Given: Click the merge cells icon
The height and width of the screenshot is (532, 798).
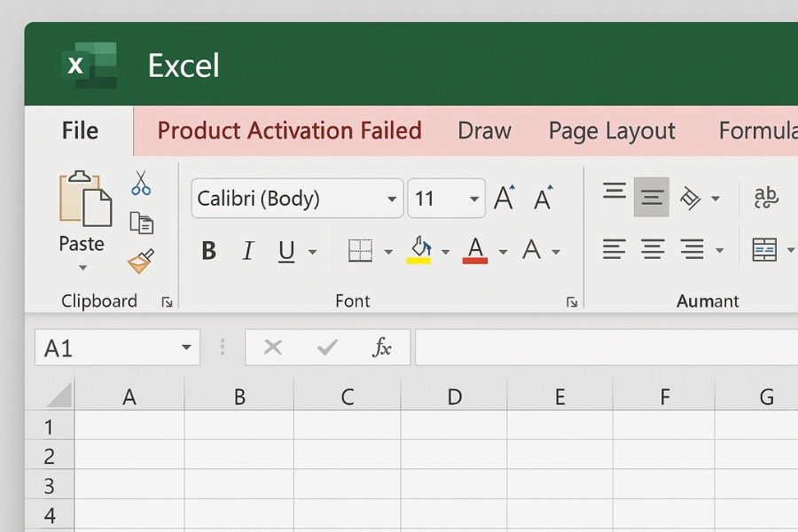Looking at the screenshot, I should tap(764, 250).
